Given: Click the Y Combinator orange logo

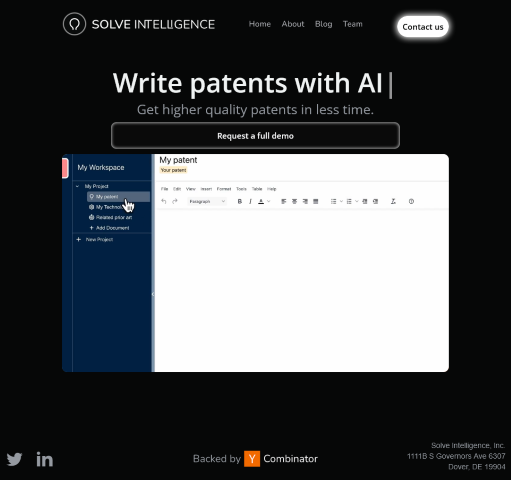Looking at the screenshot, I should point(252,459).
